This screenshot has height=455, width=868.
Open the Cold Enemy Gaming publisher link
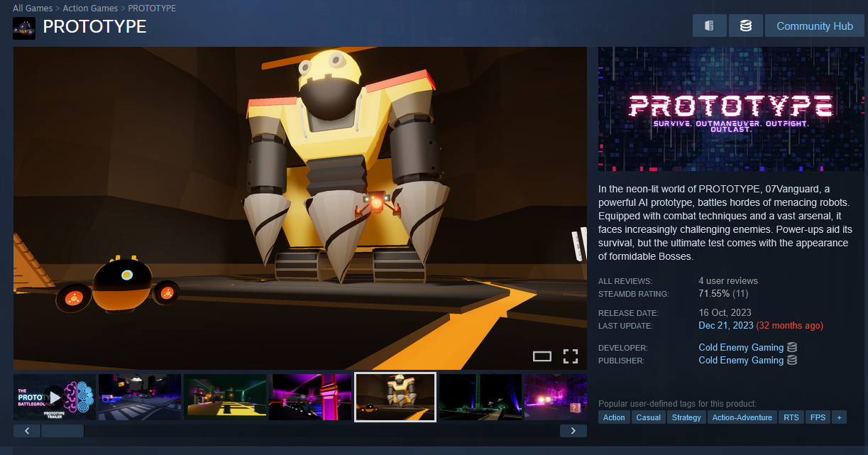click(x=741, y=360)
